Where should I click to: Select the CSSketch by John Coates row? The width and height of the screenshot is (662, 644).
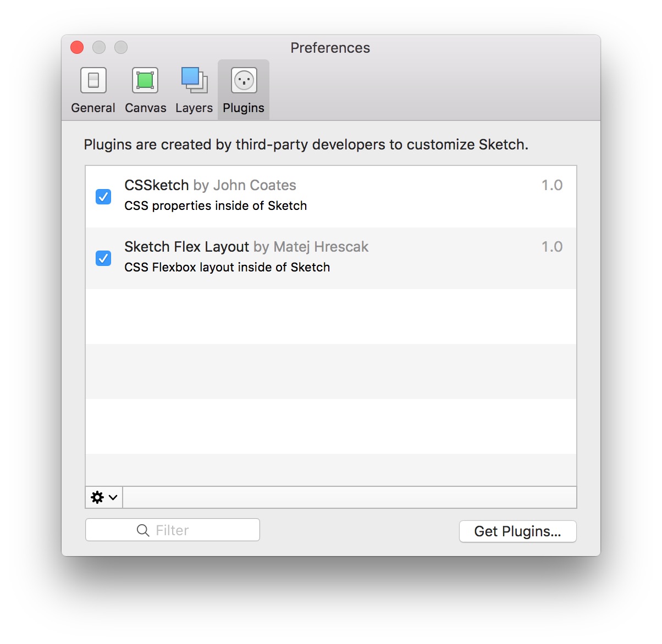tap(331, 197)
